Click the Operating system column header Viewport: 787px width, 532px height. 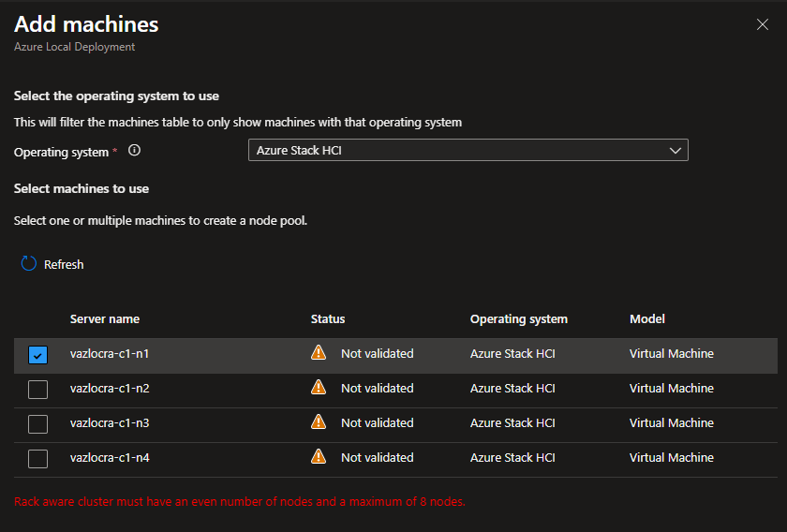(518, 318)
